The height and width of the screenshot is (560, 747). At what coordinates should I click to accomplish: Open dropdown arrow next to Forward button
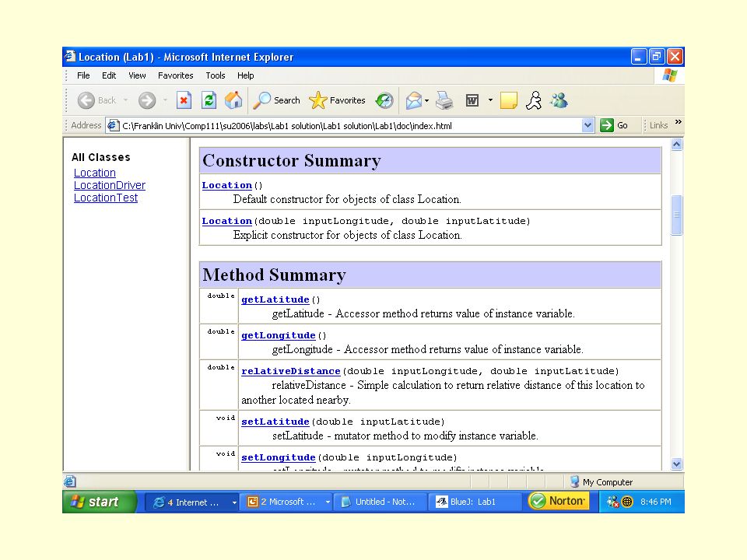tap(165, 100)
